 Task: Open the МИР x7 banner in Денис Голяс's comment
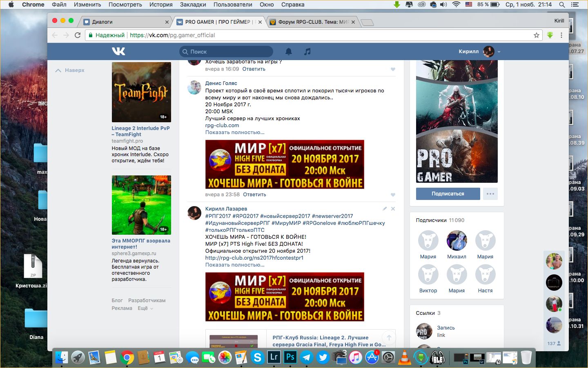click(285, 164)
